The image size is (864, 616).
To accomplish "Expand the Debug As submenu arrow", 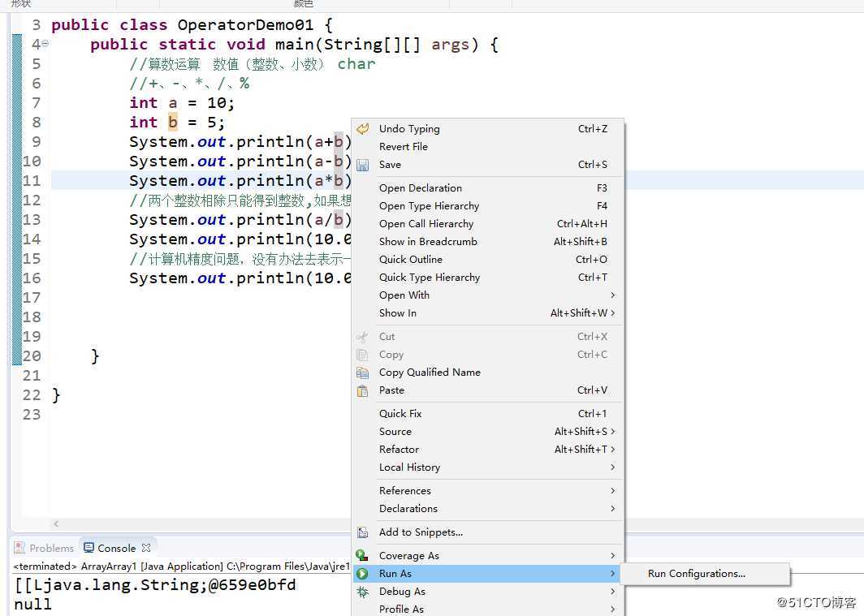I will point(612,592).
